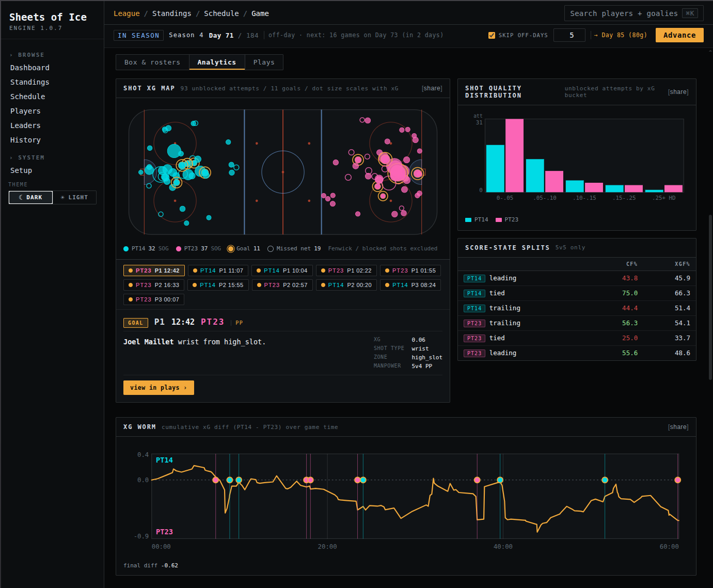Open Schedule from the sidebar
Image resolution: width=713 pixels, height=588 pixels.
[x=28, y=97]
